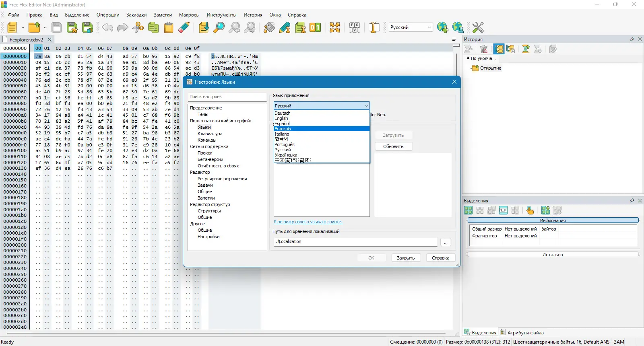Select Структуры in the settings tree
The height and width of the screenshot is (346, 644).
pos(209,211)
